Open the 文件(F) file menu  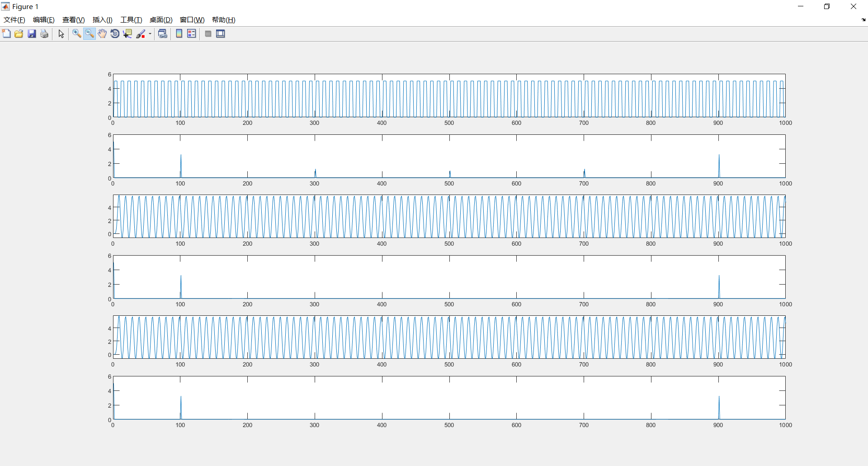tap(14, 19)
